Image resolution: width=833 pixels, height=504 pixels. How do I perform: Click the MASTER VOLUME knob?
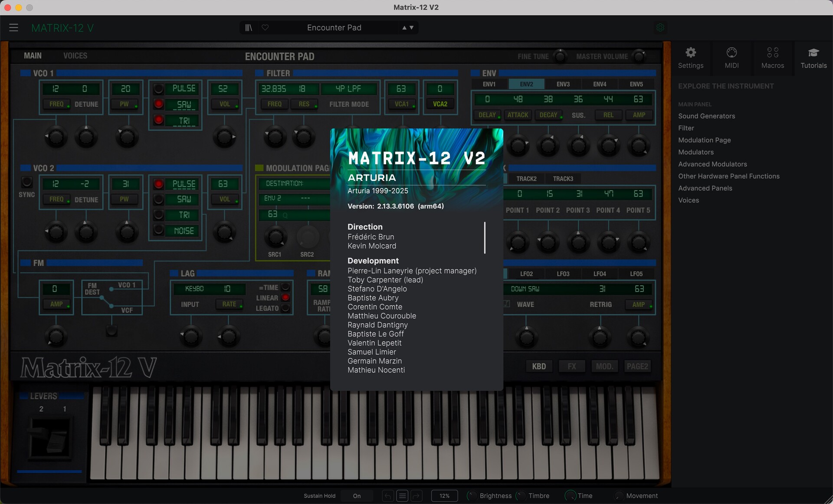(639, 56)
